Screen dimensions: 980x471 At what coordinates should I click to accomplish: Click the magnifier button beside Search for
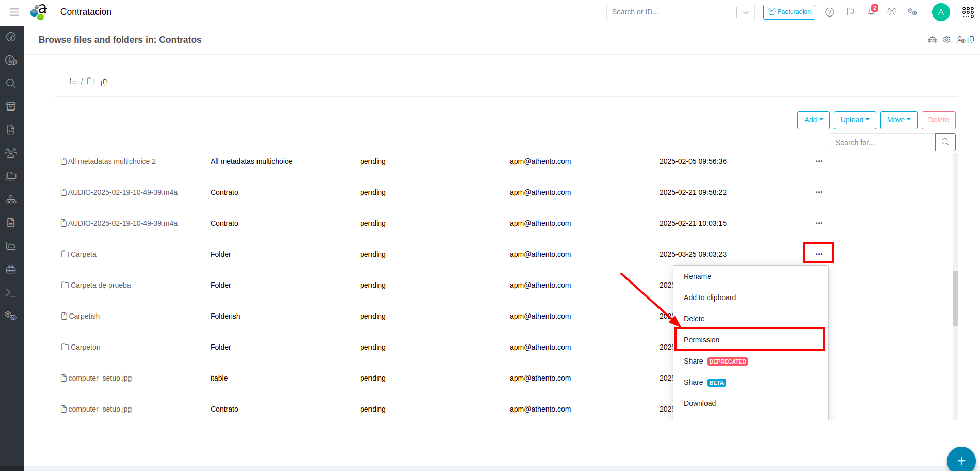pyautogui.click(x=945, y=142)
